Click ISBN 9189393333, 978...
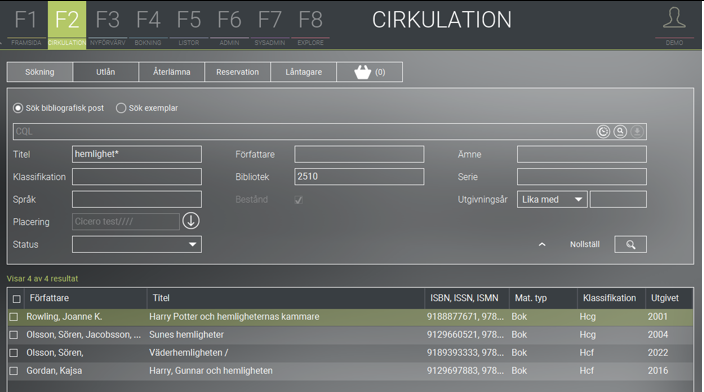The height and width of the screenshot is (392, 704). point(465,353)
